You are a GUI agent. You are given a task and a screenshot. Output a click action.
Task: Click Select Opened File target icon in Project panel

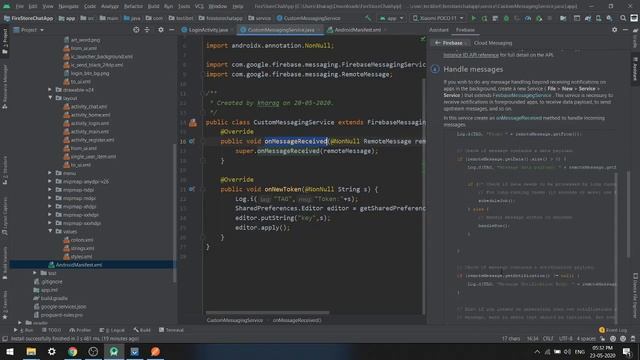coord(136,30)
